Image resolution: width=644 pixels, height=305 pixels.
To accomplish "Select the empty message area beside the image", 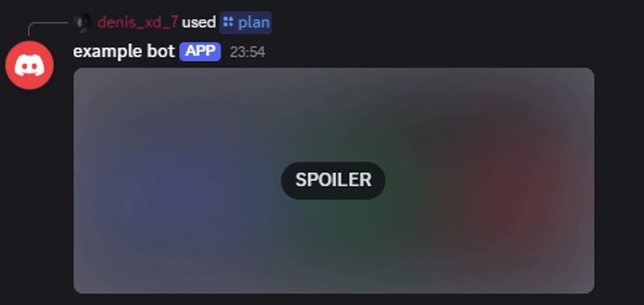I will point(619,181).
